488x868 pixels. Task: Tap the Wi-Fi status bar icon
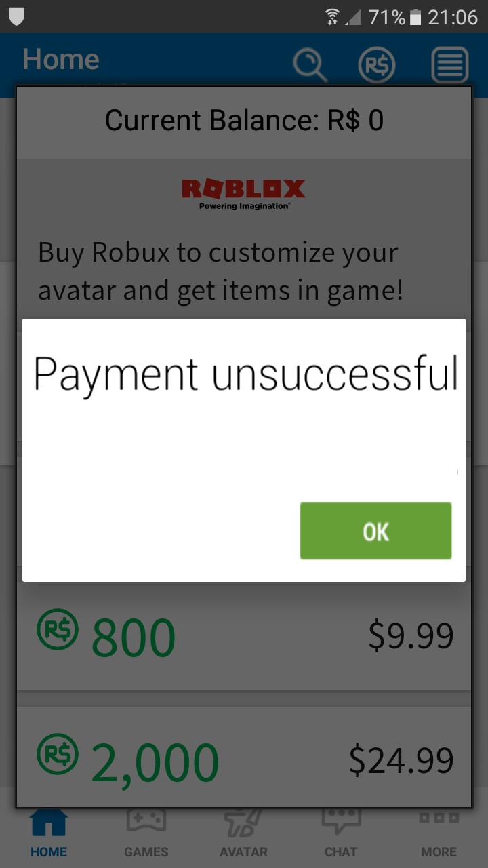click(332, 16)
